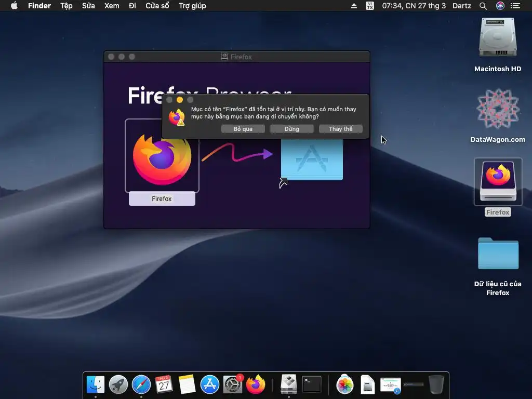Viewport: 532px width, 399px height.
Task: Open Notes from the Dock
Action: [187, 384]
